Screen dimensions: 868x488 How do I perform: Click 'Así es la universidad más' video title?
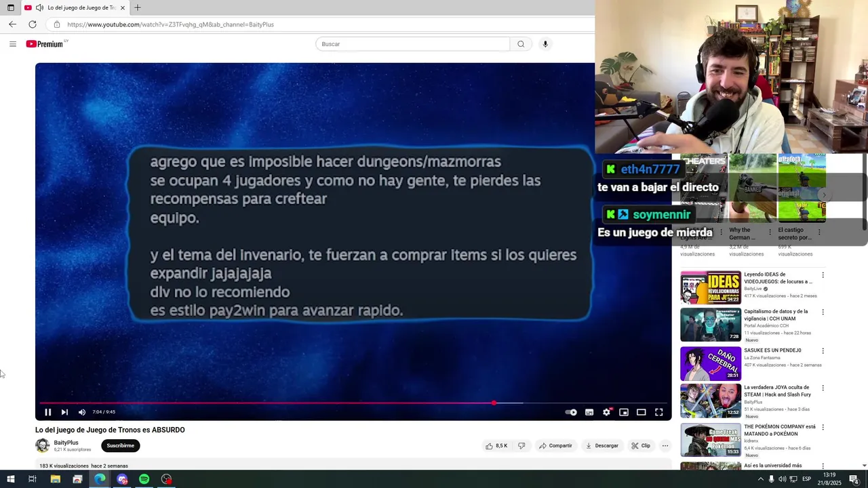point(773,466)
